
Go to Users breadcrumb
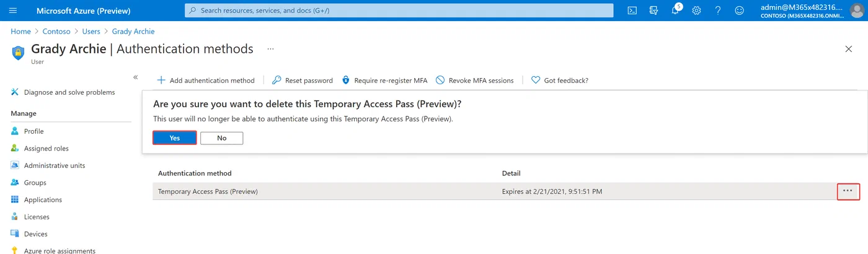coord(91,31)
